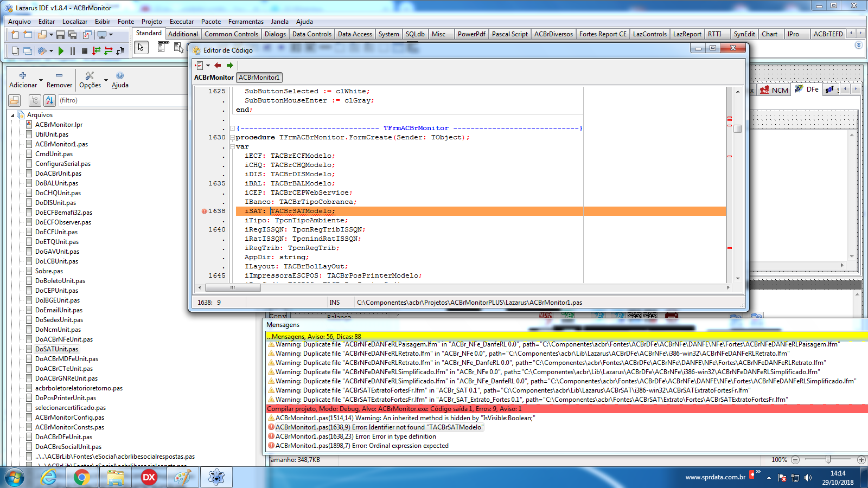
Task: Switch to the ACBrMonitor editor tab
Action: [214, 78]
